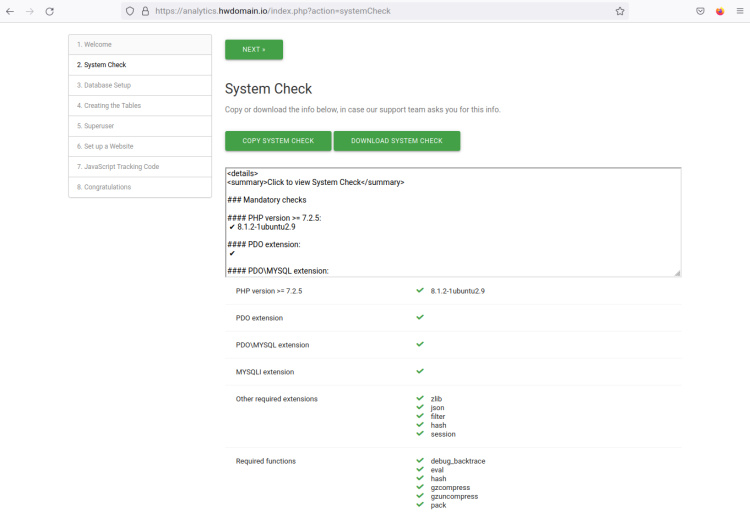This screenshot has height=512, width=750.
Task: Open the Database Setup step
Action: pyautogui.click(x=139, y=85)
